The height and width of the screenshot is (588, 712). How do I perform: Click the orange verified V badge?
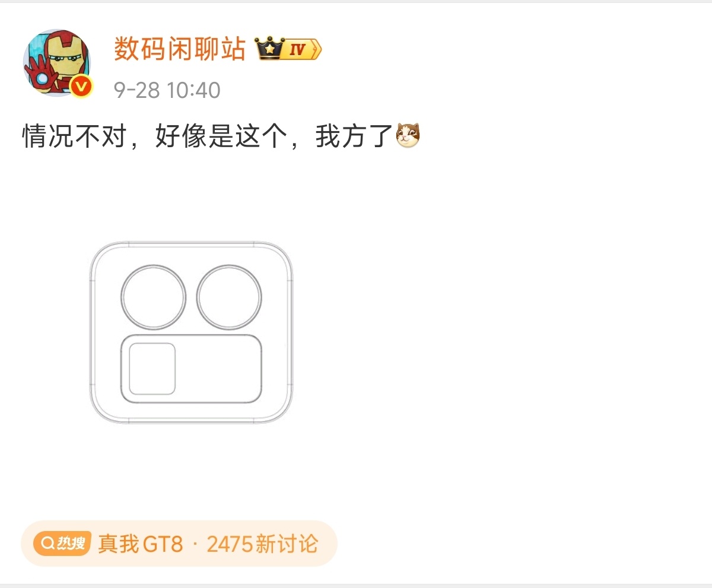tap(81, 87)
